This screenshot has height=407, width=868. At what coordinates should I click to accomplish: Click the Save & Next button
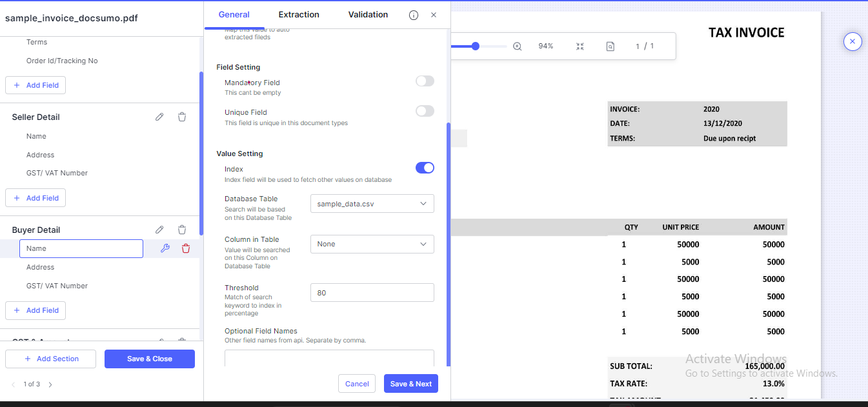[x=411, y=384]
